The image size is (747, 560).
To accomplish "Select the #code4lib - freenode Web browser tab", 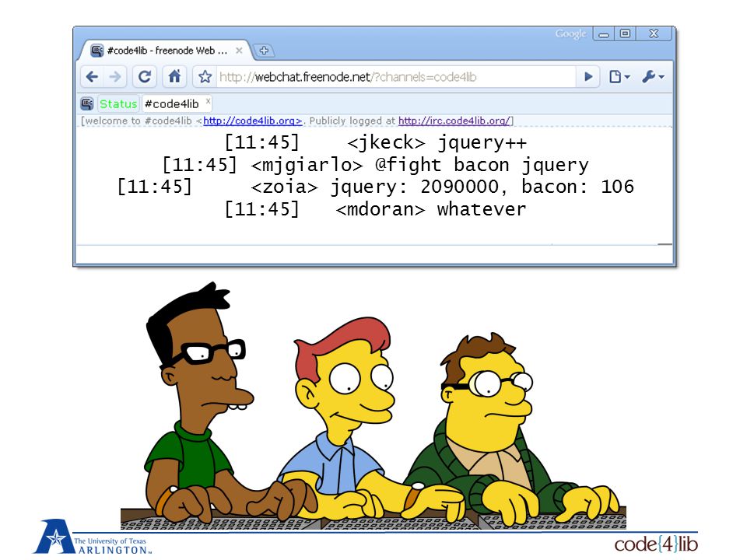I will (x=167, y=51).
